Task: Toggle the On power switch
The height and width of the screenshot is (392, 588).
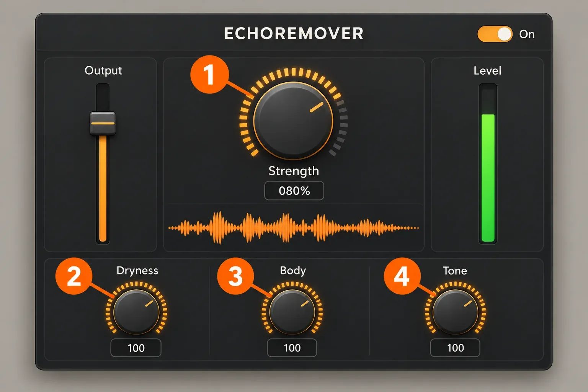Action: click(x=495, y=34)
